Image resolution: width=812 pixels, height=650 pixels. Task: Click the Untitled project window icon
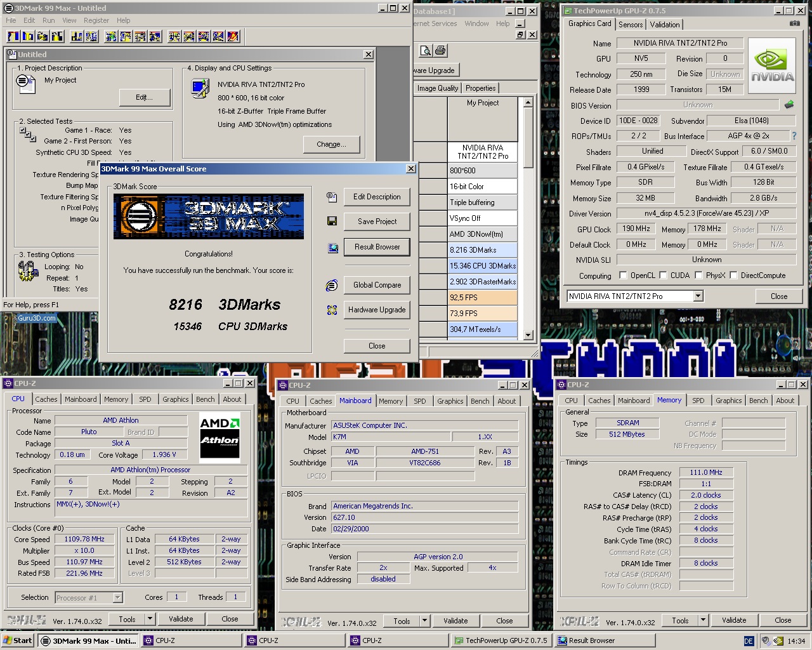[x=12, y=55]
